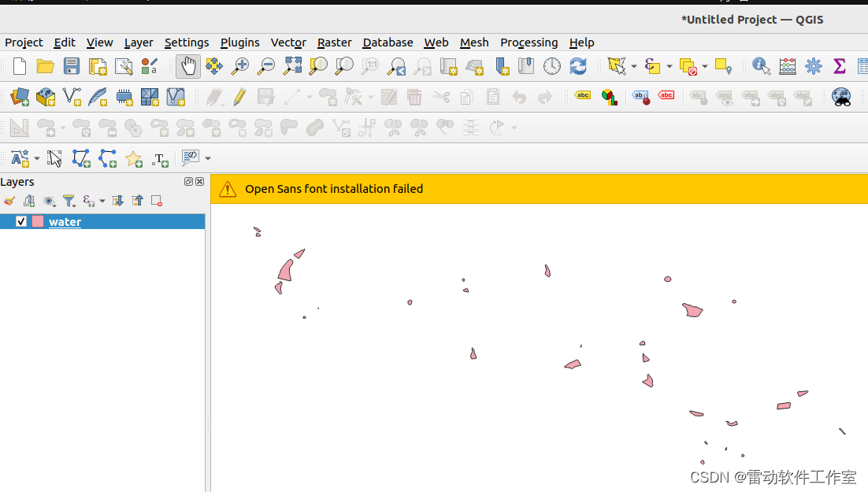
Task: Open the Edit menu
Action: [65, 43]
